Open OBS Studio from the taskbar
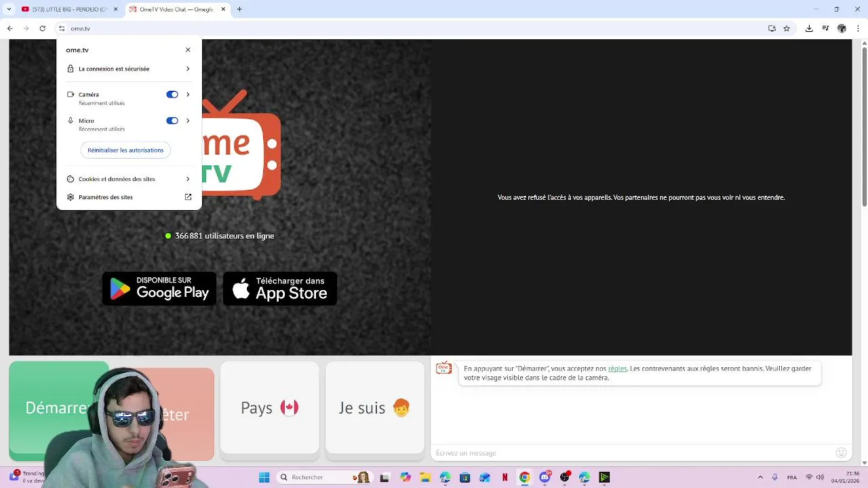The height and width of the screenshot is (488, 868). 565,477
